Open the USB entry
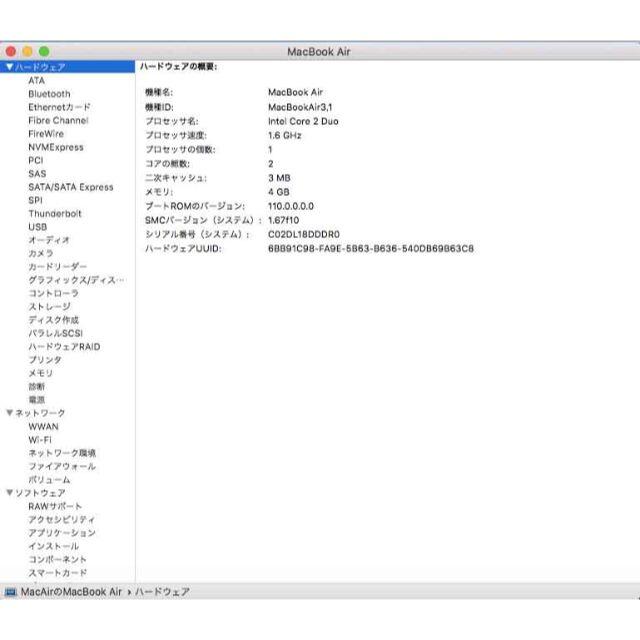Image resolution: width=640 pixels, height=640 pixels. pyautogui.click(x=37, y=227)
